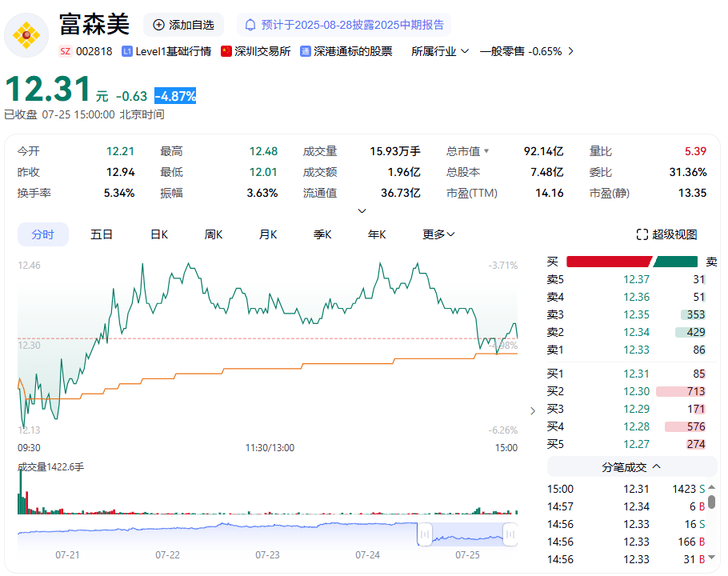Click the 卖5 row price 12.37

(636, 279)
